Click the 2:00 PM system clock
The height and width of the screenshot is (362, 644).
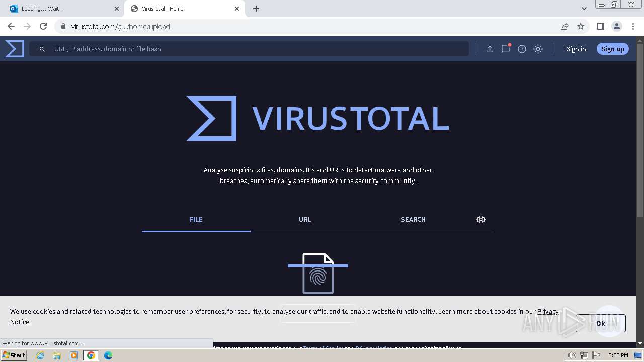618,355
